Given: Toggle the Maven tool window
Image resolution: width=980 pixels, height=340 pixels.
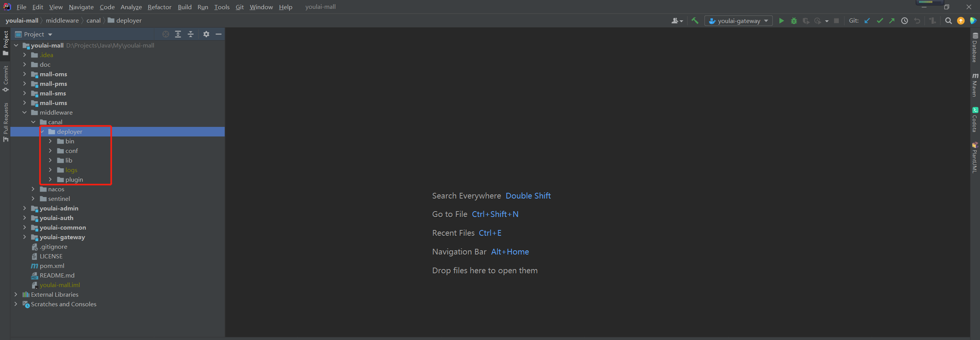Looking at the screenshot, I should click(x=975, y=85).
